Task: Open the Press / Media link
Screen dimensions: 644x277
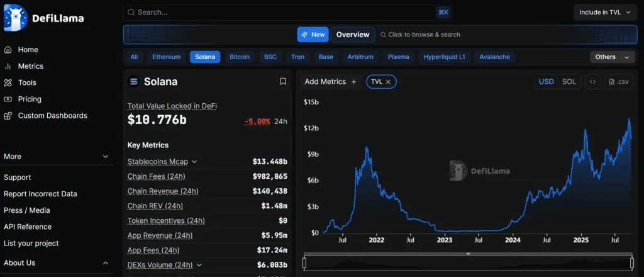Action: pos(26,210)
